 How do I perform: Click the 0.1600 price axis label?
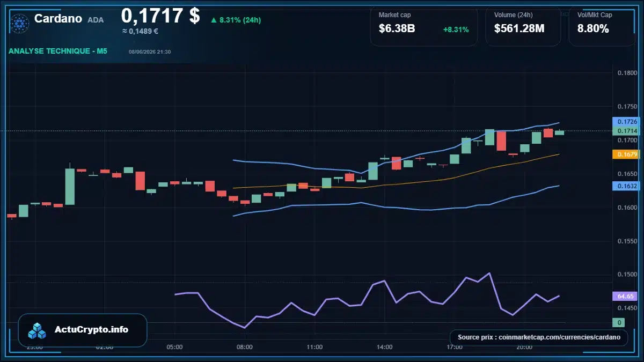click(x=627, y=208)
